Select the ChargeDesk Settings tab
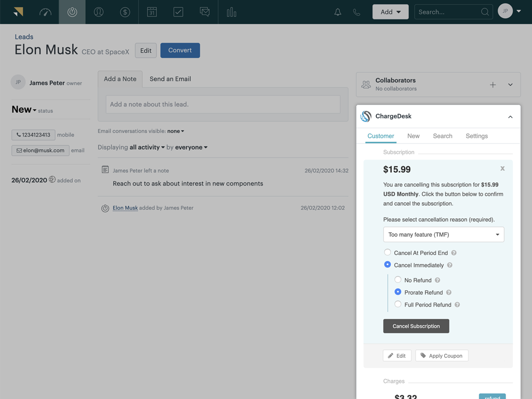Screen dimensions: 532x399 [477, 136]
